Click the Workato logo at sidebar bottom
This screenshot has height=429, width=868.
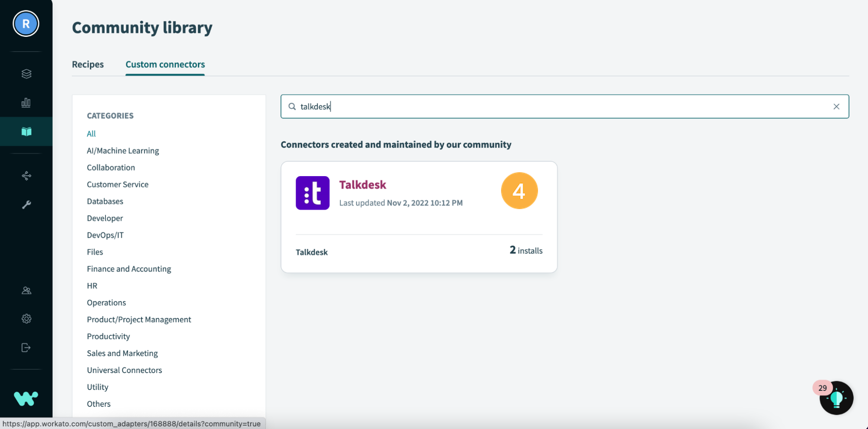pyautogui.click(x=26, y=398)
